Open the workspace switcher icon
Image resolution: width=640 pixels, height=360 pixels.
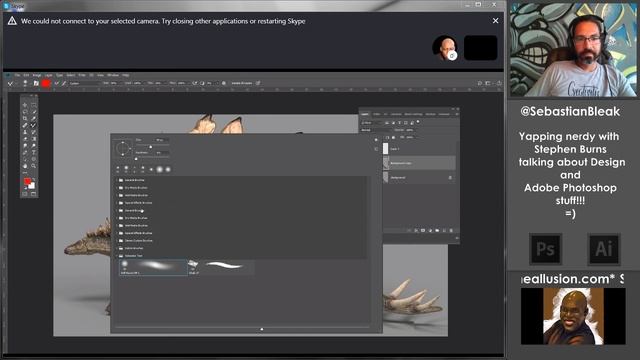[488, 83]
